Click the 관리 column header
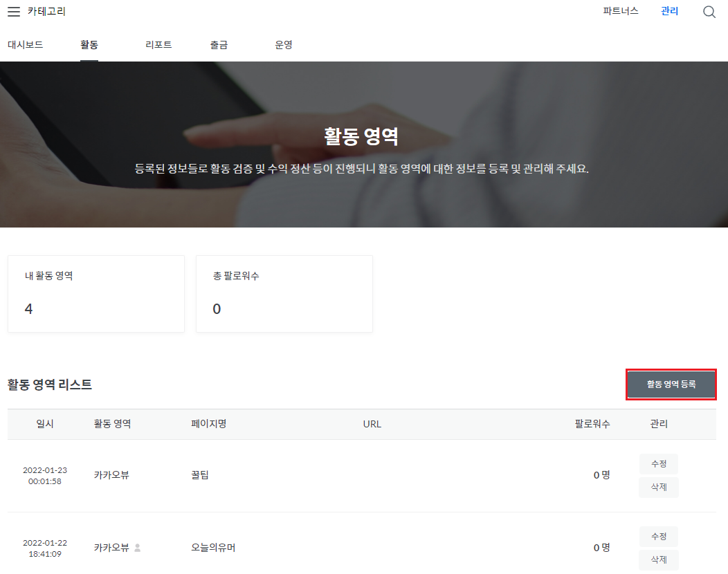 pyautogui.click(x=659, y=424)
